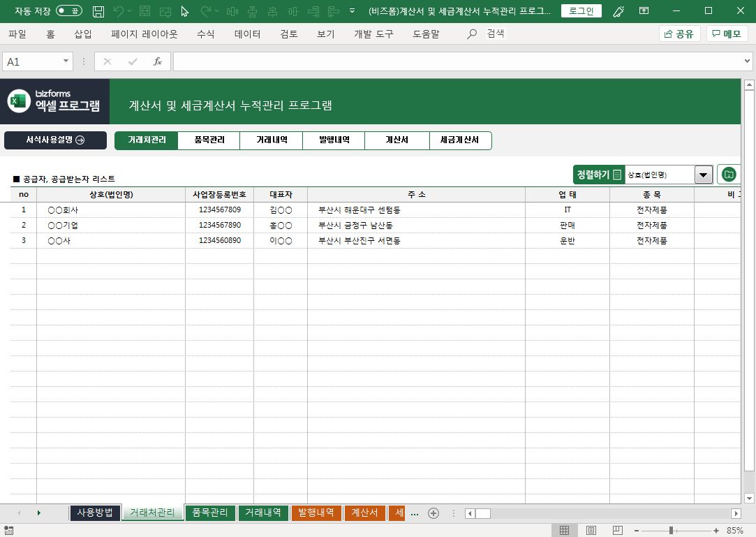Expand the Name Box dropdown arrow
The height and width of the screenshot is (537, 756).
[66, 61]
